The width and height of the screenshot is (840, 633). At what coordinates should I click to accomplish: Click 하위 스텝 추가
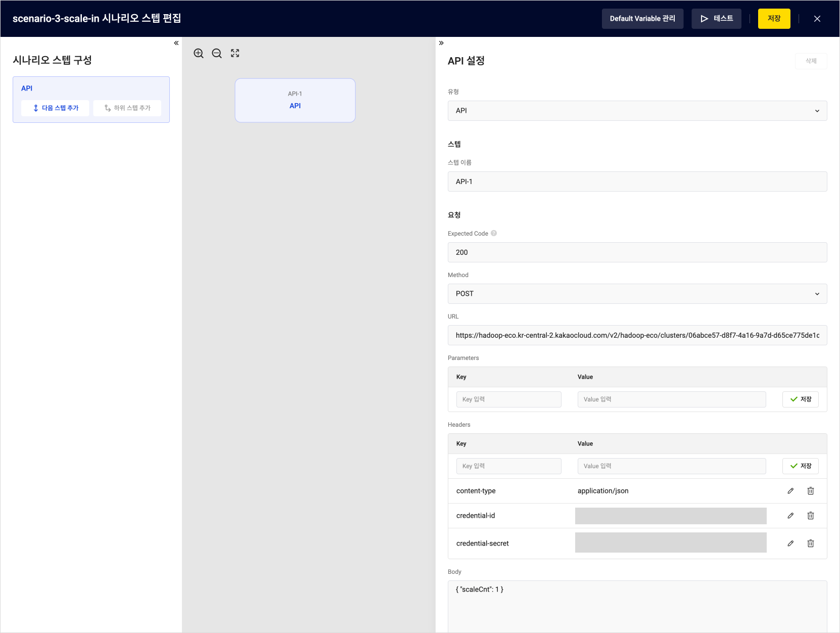tap(127, 108)
